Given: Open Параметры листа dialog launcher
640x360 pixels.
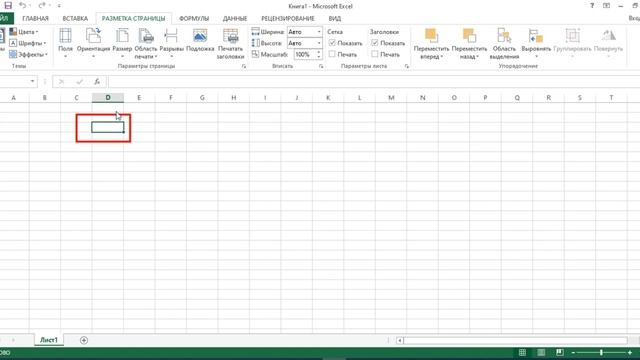Looking at the screenshot, I should click(x=407, y=66).
